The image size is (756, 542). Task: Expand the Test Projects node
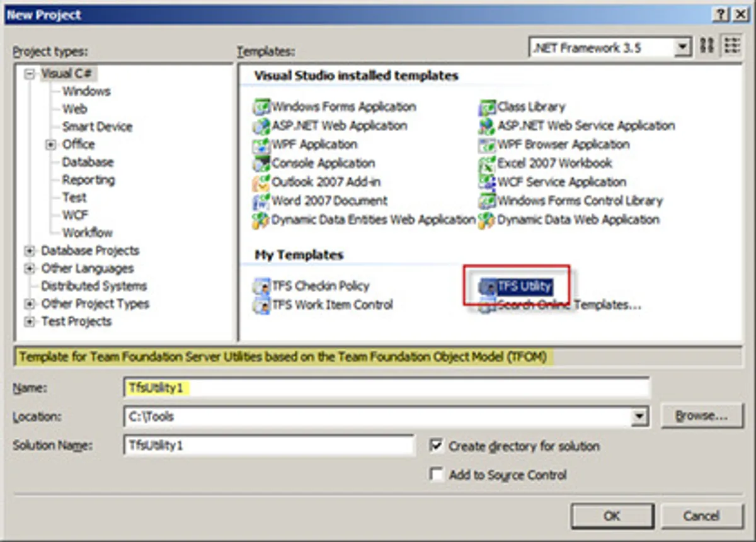pyautogui.click(x=30, y=322)
